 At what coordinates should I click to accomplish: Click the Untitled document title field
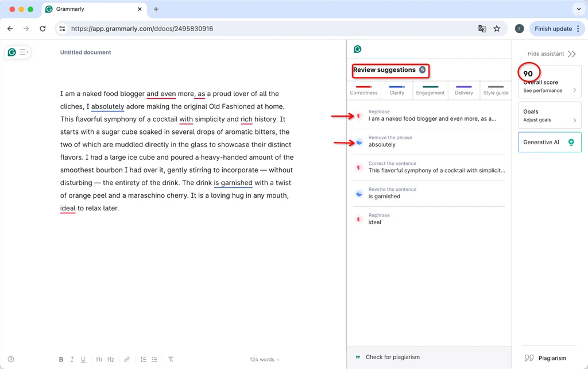pyautogui.click(x=86, y=52)
